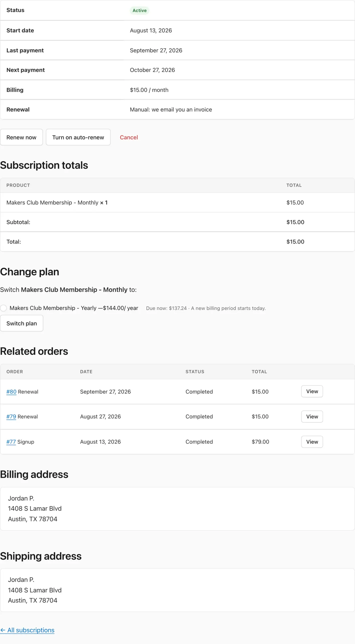355x644 pixels.
Task: Click the renewal text about manual invoice
Action: [x=171, y=109]
